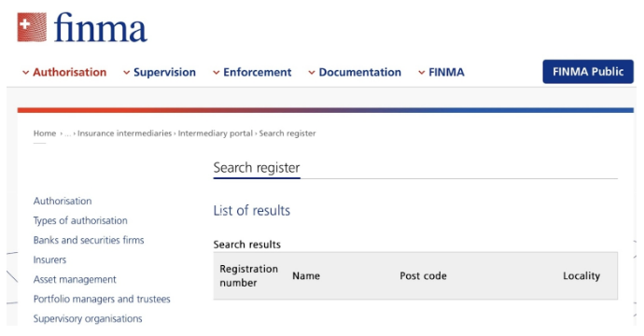This screenshot has height=336, width=644.
Task: Open Types of authorisation link
Action: 80,220
